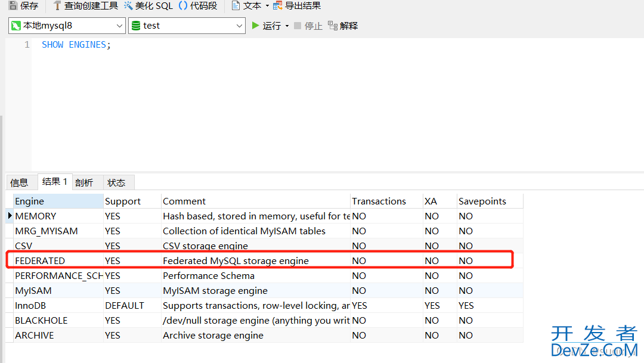Switch to the 结果 1 tab
Viewport: 644px width, 363px height.
tap(55, 181)
